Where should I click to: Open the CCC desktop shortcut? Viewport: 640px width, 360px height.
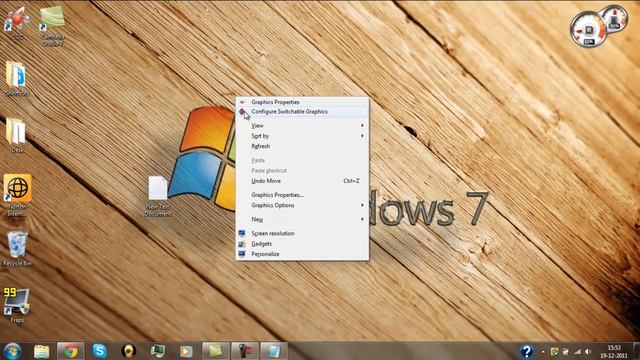16,22
